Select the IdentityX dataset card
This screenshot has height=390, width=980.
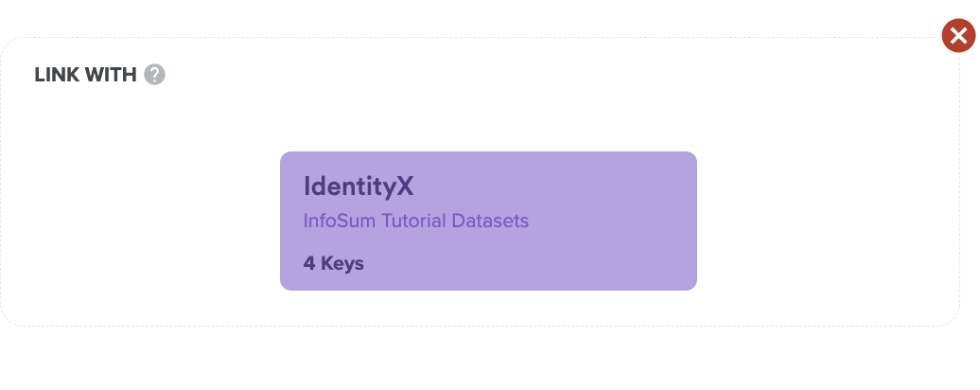pos(488,221)
